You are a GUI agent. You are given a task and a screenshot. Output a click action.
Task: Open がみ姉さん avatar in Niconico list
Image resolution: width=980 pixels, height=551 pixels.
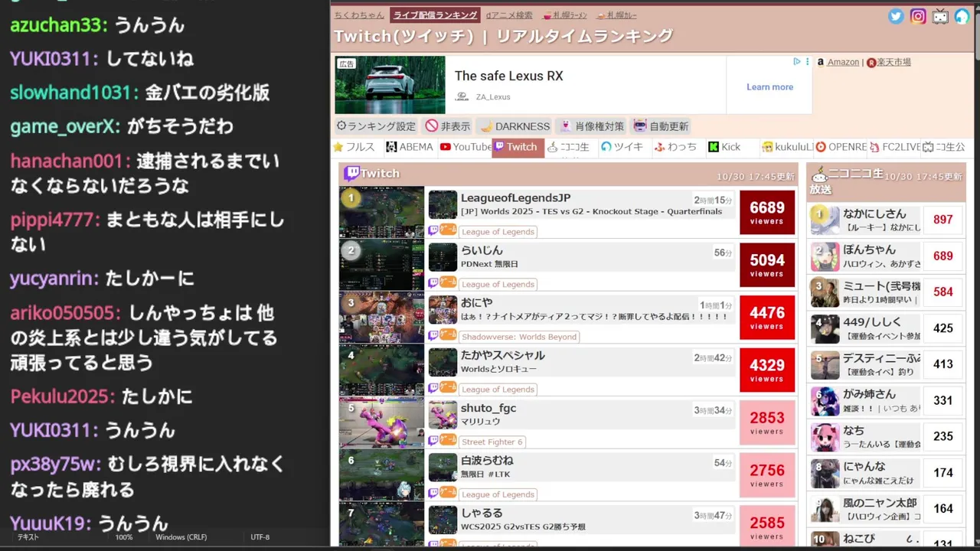click(x=825, y=400)
